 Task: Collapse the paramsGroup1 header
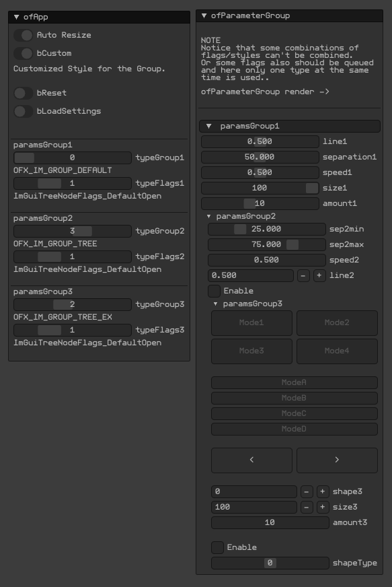290,126
